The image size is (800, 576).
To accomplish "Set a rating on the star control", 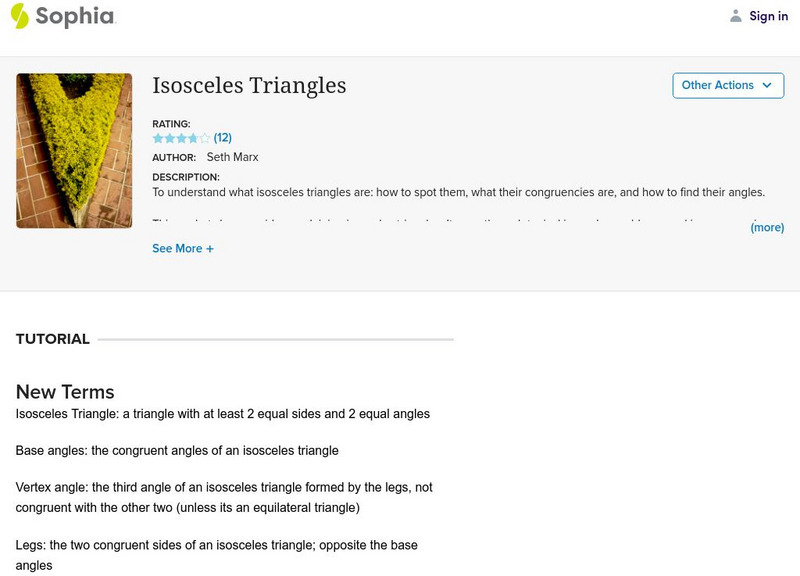I will [x=181, y=136].
